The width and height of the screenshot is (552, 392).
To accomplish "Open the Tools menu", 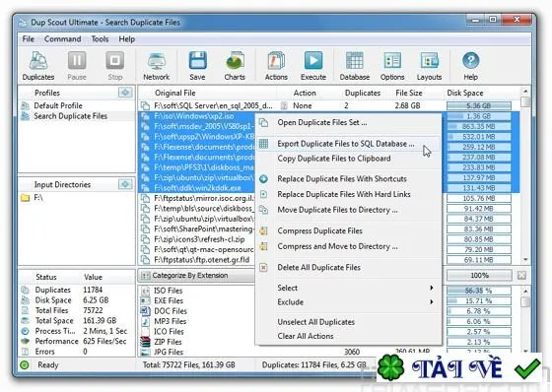I will (x=100, y=39).
